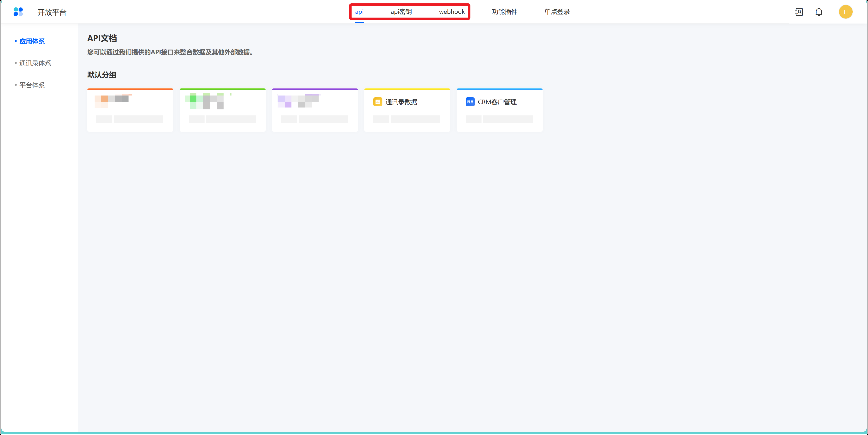Viewport: 868px width, 435px height.
Task: Click the CRM客户管理 PLM icon
Action: coord(470,102)
